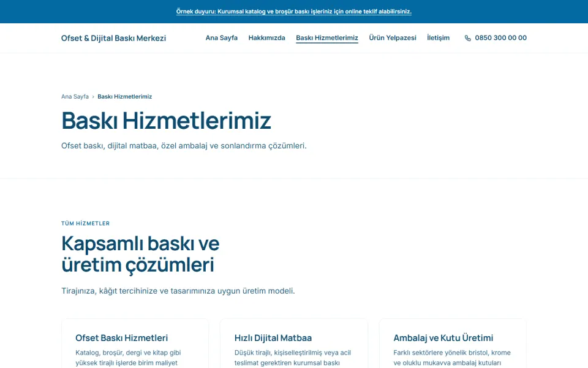Screen dimensions: 588x368
Task: Click the description beginning Farklı sektörlere yönelik bristol
Action: (452, 358)
